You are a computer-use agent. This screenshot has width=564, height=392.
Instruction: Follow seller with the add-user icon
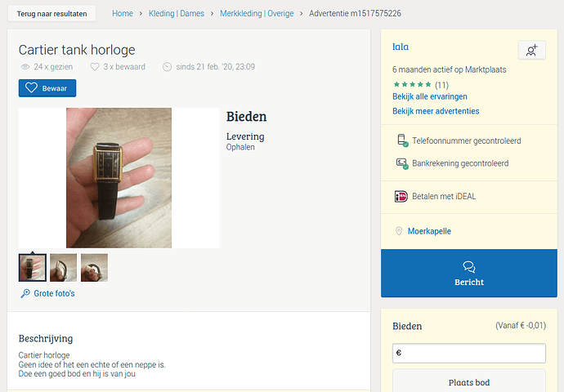(x=531, y=51)
